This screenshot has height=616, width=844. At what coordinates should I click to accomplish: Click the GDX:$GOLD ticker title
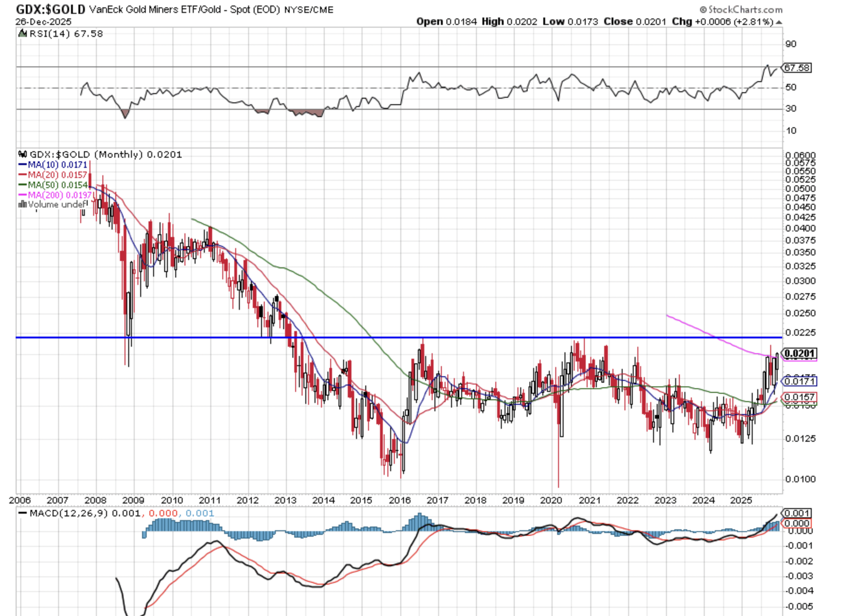pyautogui.click(x=51, y=10)
